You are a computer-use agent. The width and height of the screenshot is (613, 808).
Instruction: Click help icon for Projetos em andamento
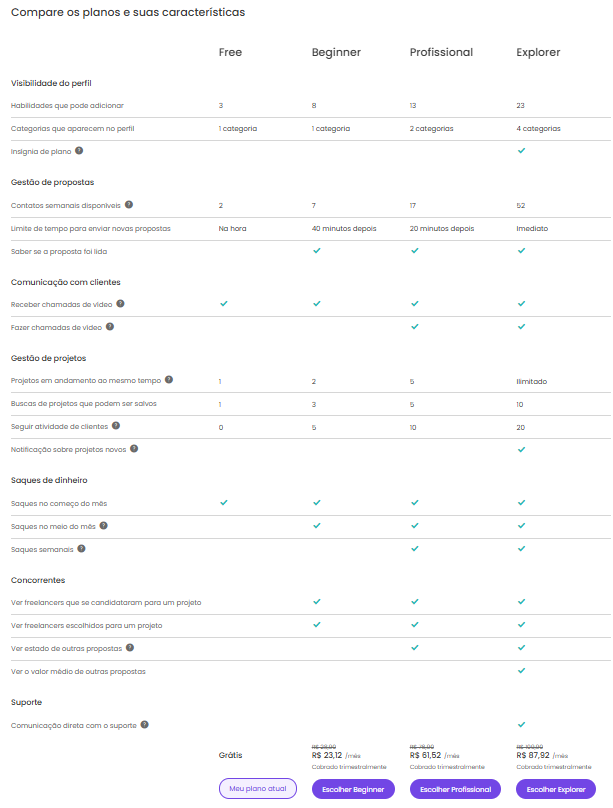169,380
